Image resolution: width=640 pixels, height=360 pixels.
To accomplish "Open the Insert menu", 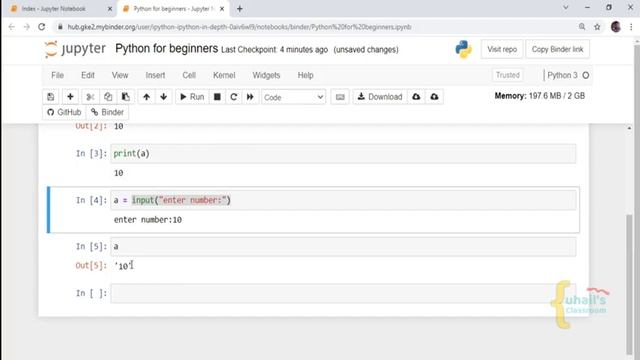I will [x=156, y=75].
